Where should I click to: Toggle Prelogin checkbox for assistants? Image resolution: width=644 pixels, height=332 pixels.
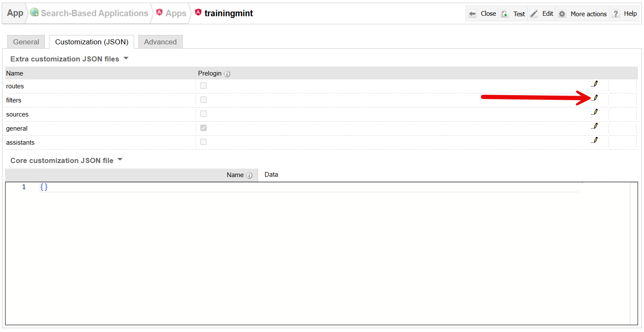[204, 142]
